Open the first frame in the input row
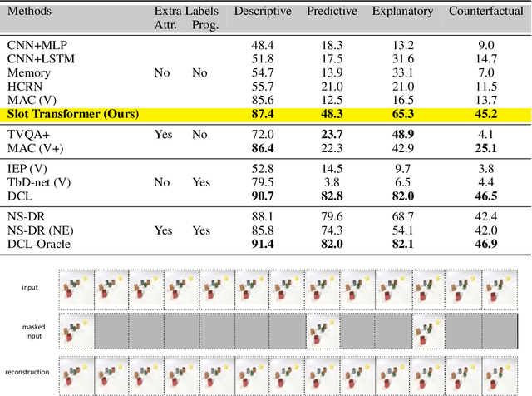 point(76,288)
